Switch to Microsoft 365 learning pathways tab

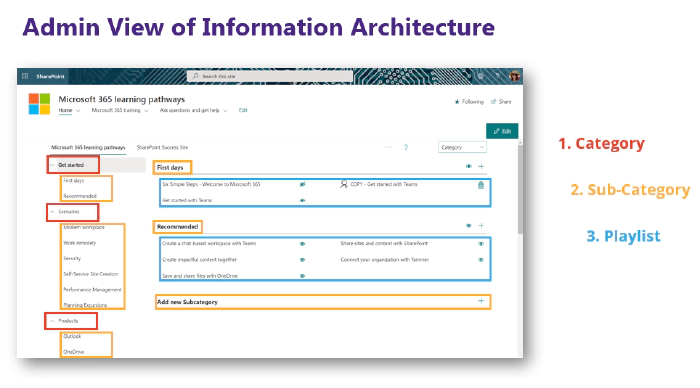click(88, 147)
